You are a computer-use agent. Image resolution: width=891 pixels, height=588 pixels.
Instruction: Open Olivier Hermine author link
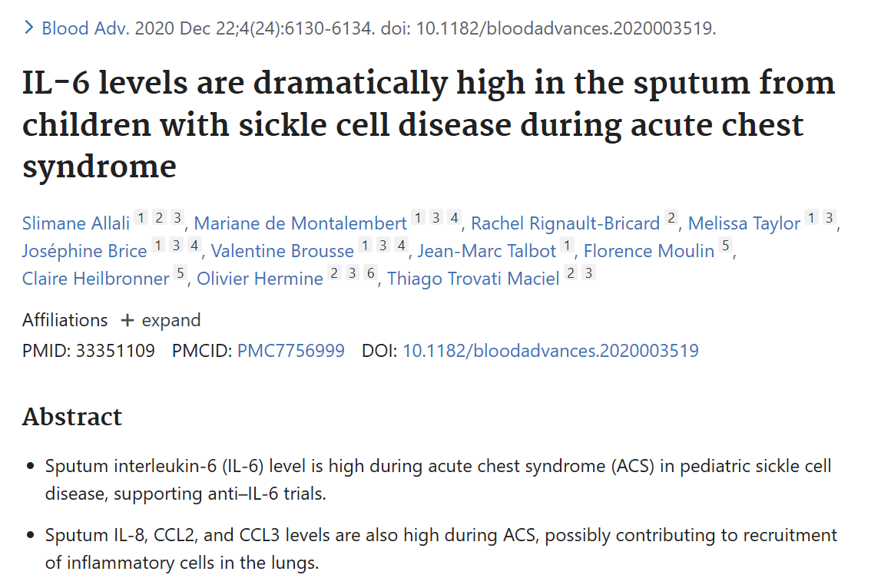[x=260, y=279]
